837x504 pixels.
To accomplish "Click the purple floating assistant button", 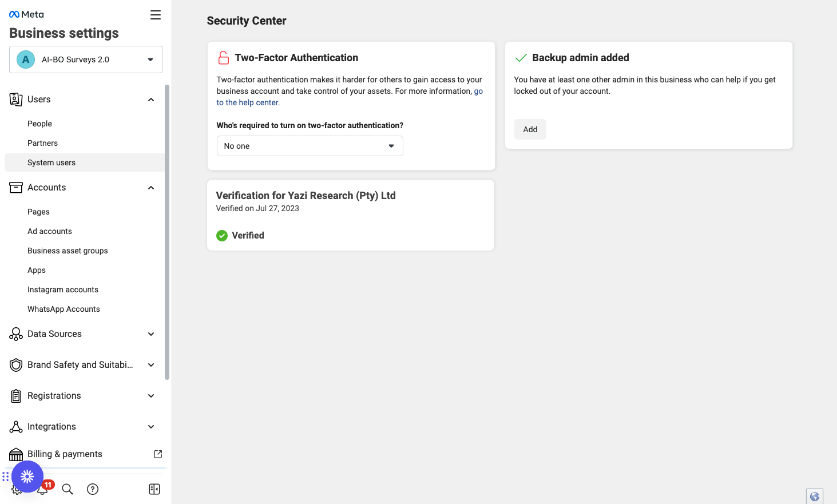I will 27,477.
